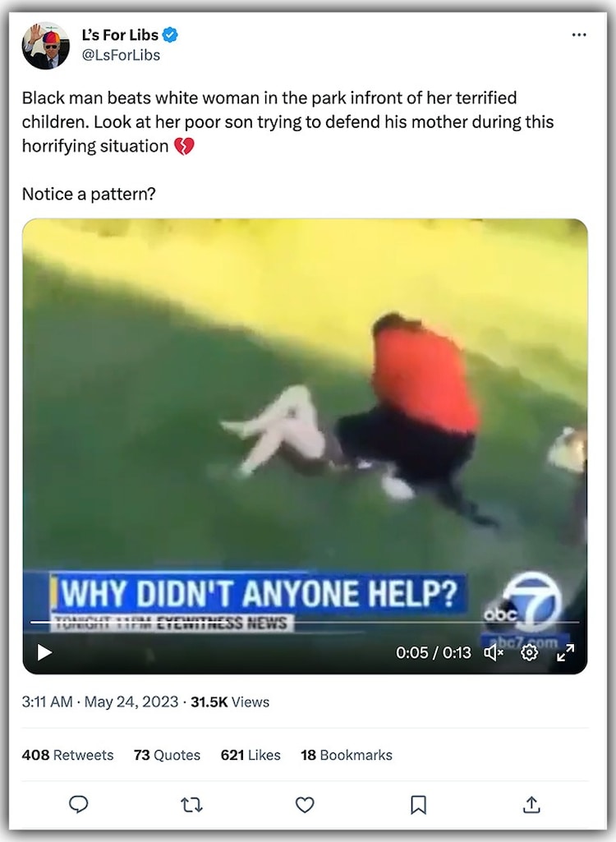Like the tweet with the heart icon
This screenshot has width=616, height=842.
click(305, 804)
